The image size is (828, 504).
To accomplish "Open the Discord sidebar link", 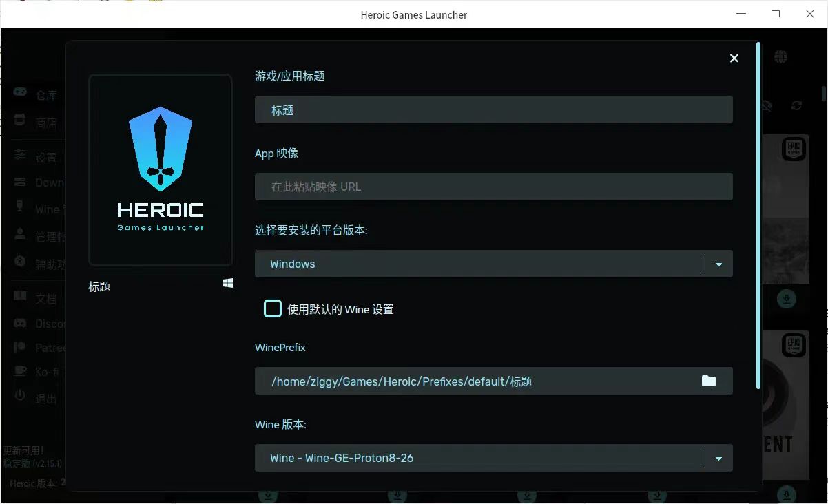I will (x=39, y=324).
